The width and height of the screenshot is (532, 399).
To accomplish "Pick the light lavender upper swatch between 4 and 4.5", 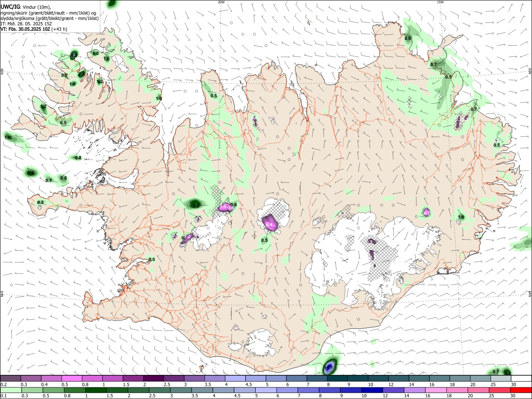I will click(235, 379).
